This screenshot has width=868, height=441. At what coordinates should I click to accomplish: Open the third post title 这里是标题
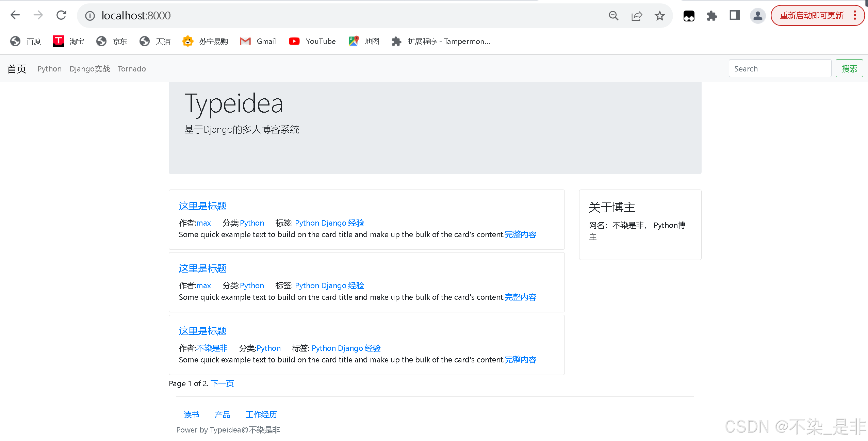202,331
